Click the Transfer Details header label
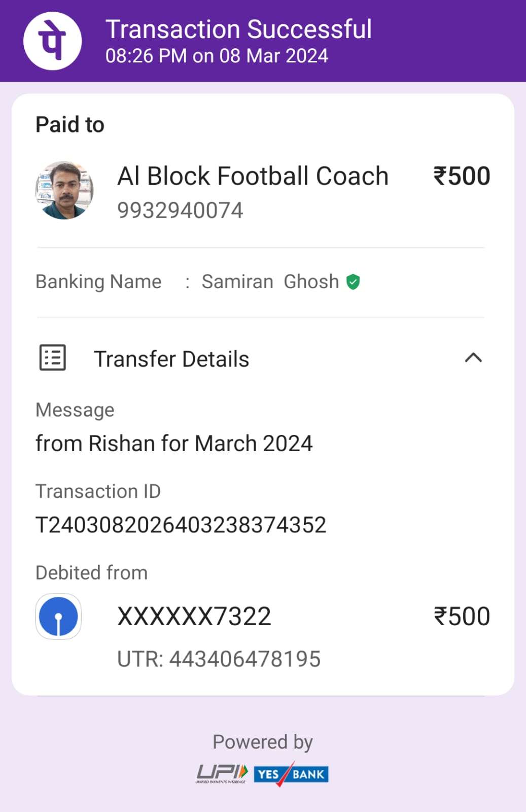The image size is (526, 812). tap(171, 359)
